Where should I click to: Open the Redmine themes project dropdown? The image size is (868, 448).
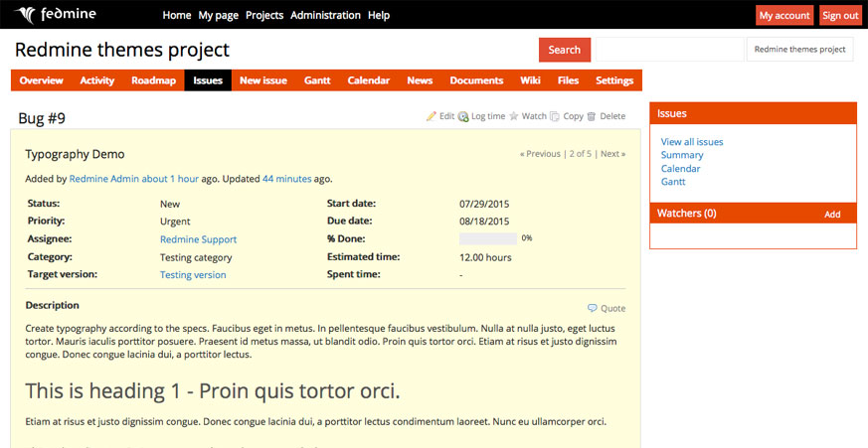point(800,50)
